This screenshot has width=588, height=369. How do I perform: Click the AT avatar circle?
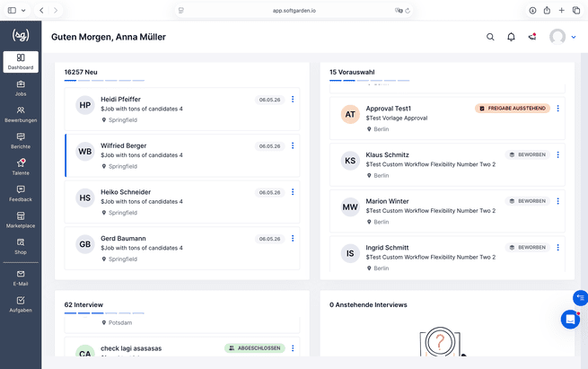[x=350, y=114]
